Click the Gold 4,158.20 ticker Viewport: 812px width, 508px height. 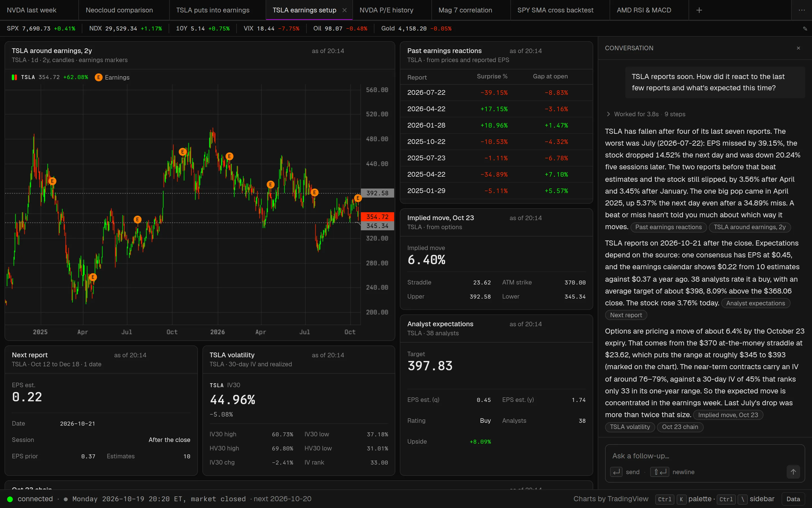[416, 29]
